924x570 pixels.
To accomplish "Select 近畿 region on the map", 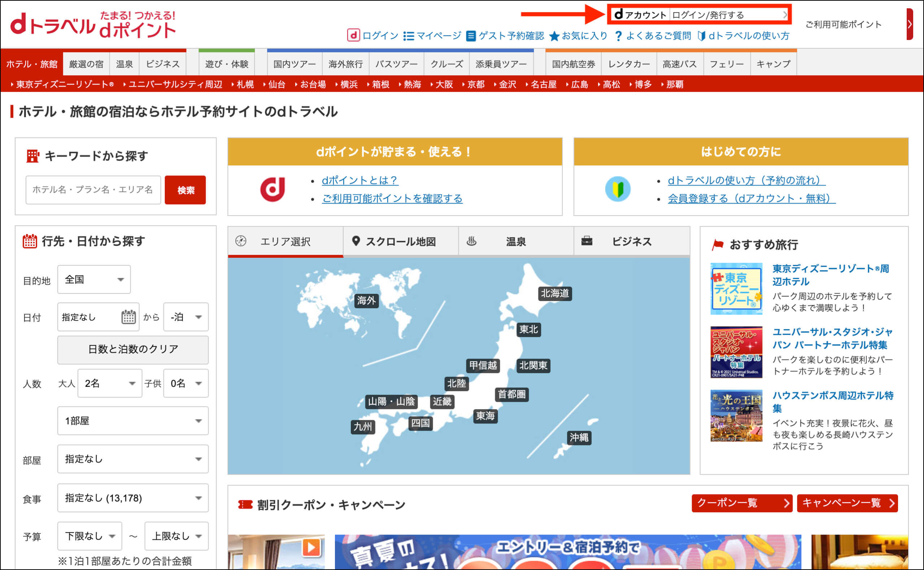I will click(x=443, y=401).
